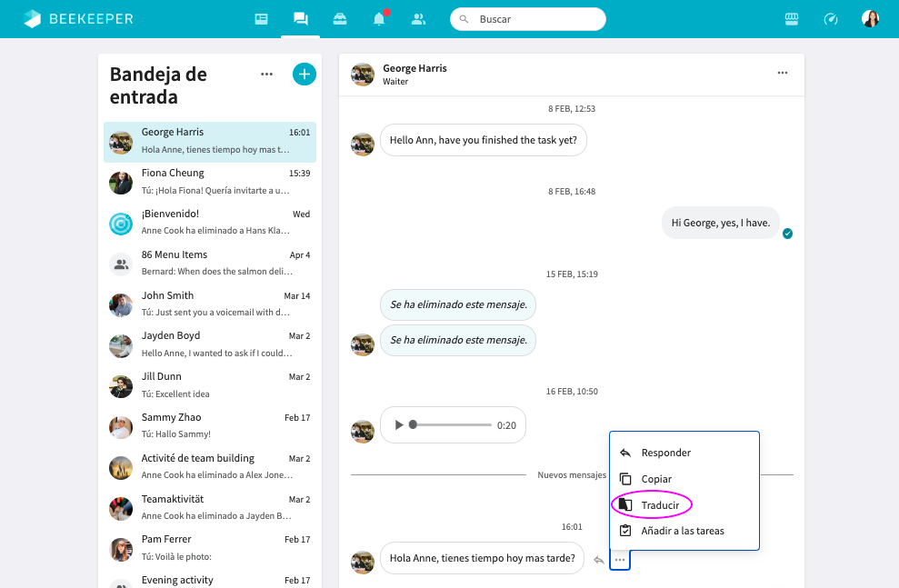This screenshot has width=899, height=588.
Task: Play the voice message audio
Action: point(397,425)
